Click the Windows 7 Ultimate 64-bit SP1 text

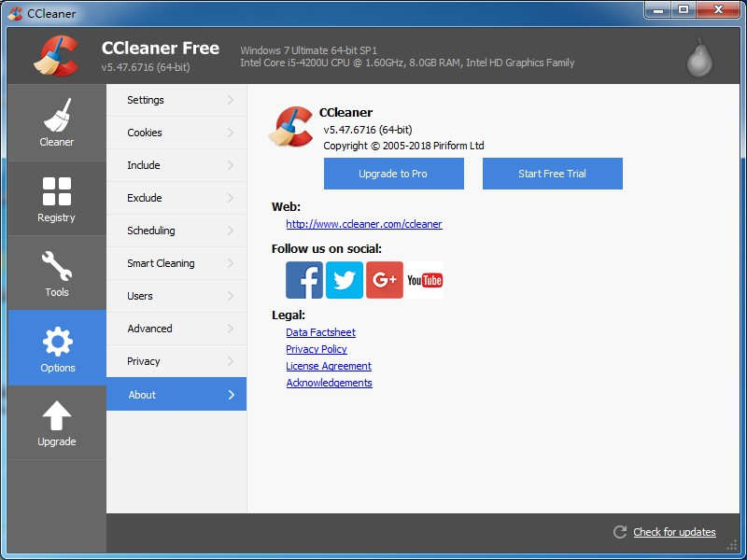point(308,50)
